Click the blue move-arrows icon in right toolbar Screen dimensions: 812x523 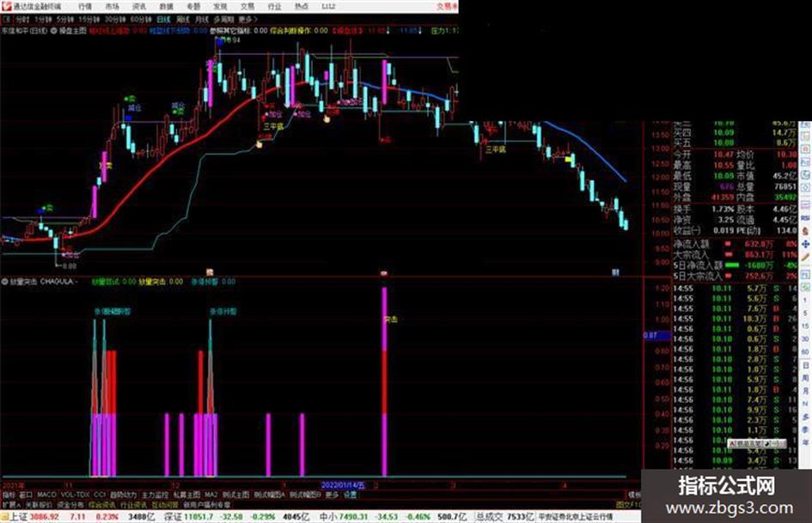(x=805, y=245)
